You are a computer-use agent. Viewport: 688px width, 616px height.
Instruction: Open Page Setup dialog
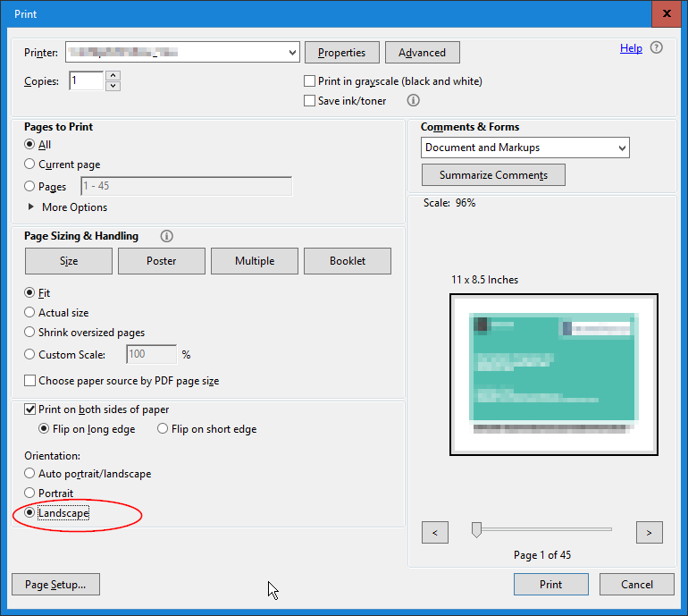55,585
